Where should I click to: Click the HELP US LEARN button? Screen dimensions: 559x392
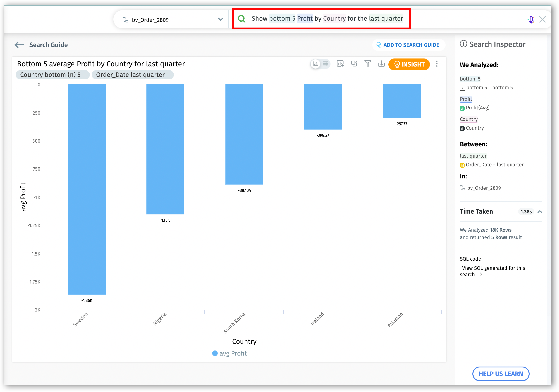click(501, 374)
